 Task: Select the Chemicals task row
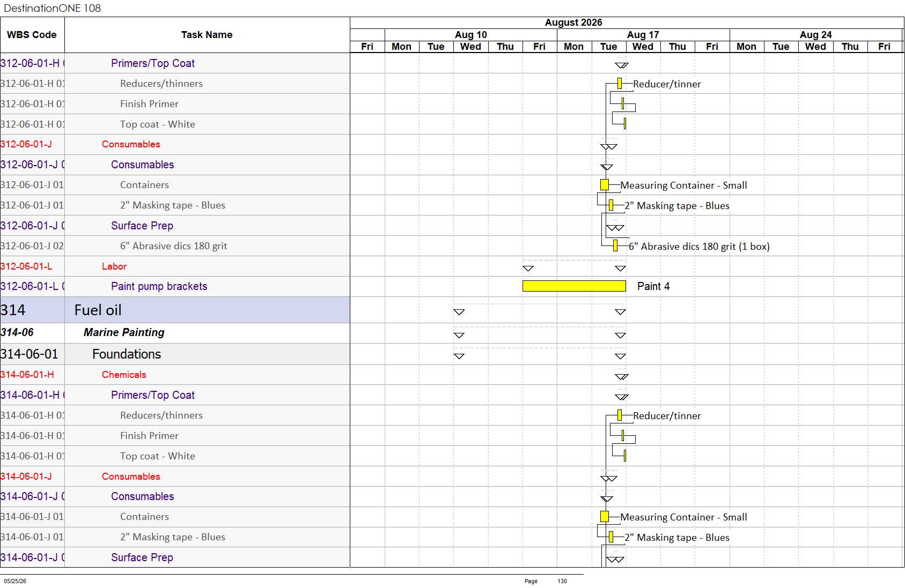(175, 375)
